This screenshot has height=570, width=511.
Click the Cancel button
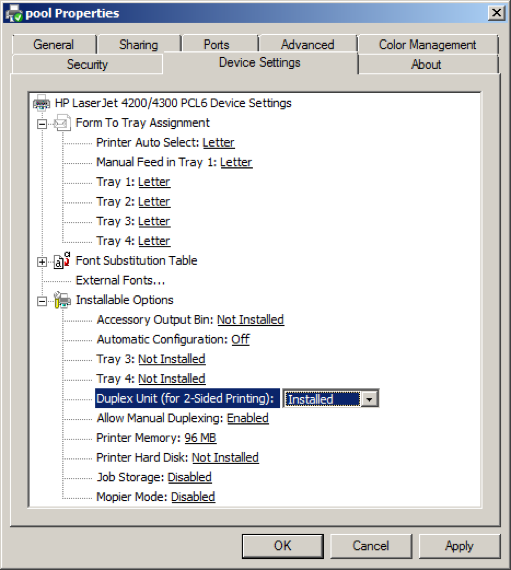point(371,546)
